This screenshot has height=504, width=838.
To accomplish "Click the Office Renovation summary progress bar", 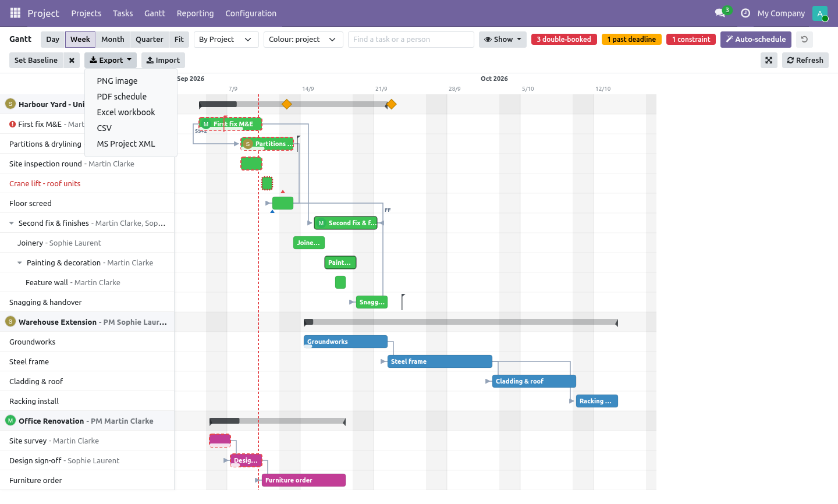I will pos(278,421).
